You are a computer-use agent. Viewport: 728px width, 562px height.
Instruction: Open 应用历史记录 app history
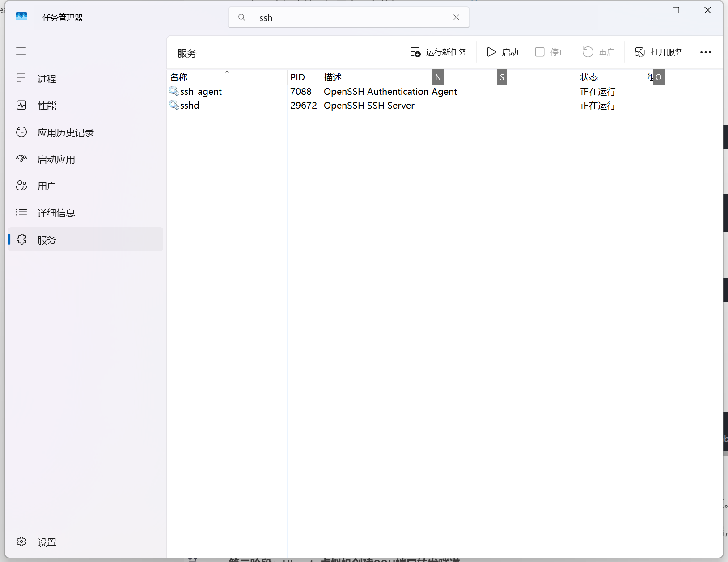[x=85, y=132]
